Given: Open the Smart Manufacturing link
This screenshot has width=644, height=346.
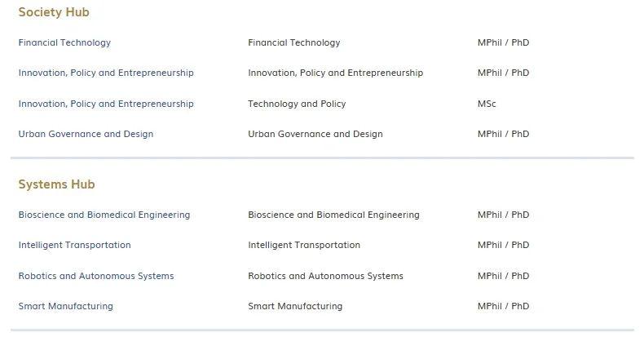Looking at the screenshot, I should click(65, 306).
